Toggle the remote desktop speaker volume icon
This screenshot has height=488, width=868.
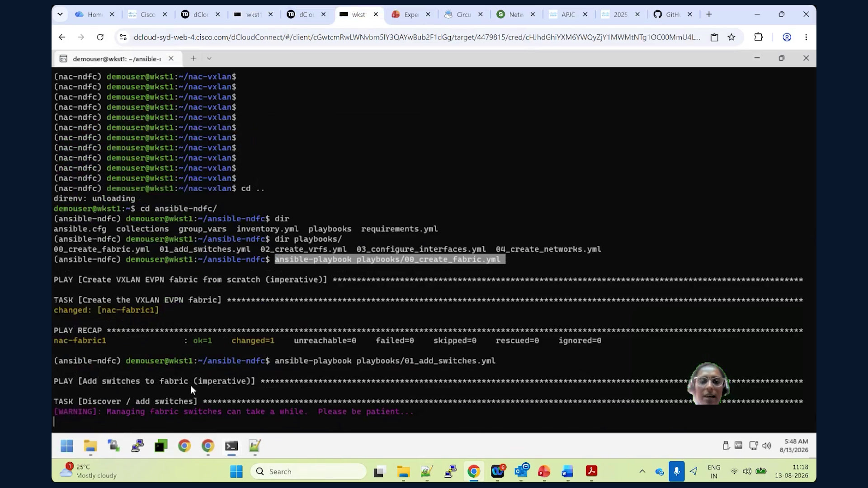767,446
